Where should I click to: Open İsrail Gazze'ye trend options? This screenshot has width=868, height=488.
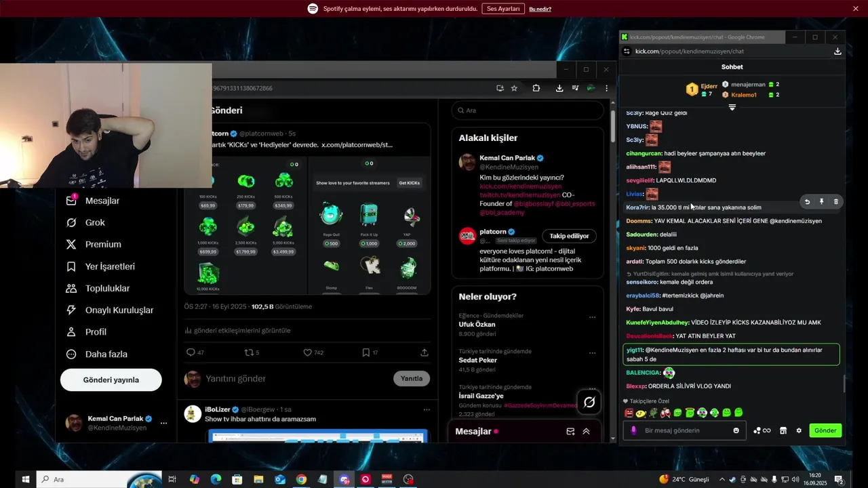tap(592, 388)
